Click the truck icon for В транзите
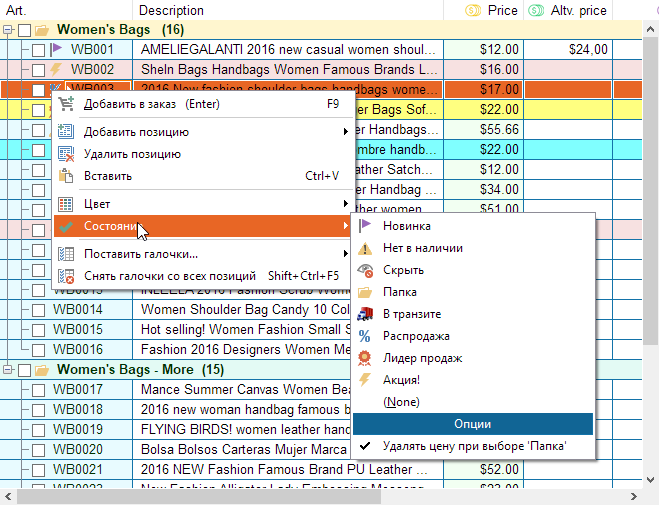The height and width of the screenshot is (505, 659). tap(365, 314)
